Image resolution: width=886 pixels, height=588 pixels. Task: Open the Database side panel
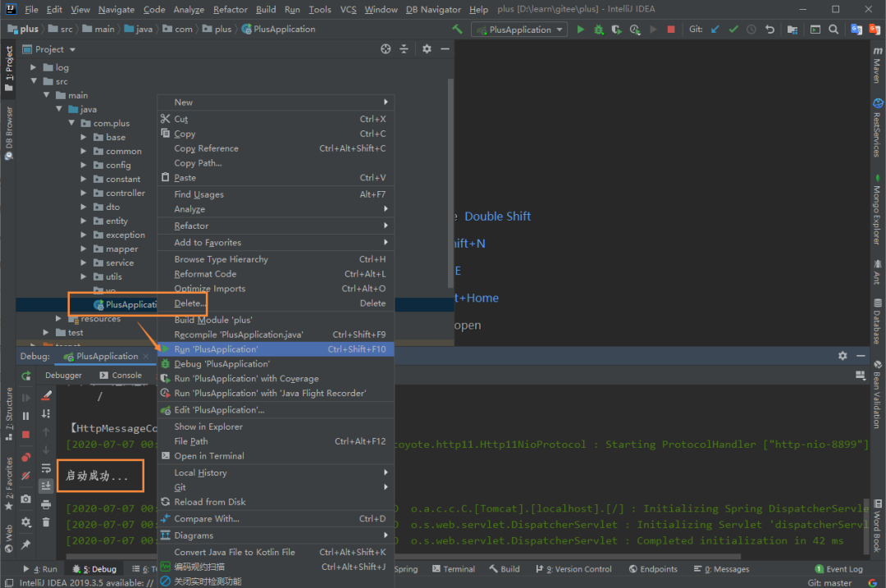click(x=877, y=321)
